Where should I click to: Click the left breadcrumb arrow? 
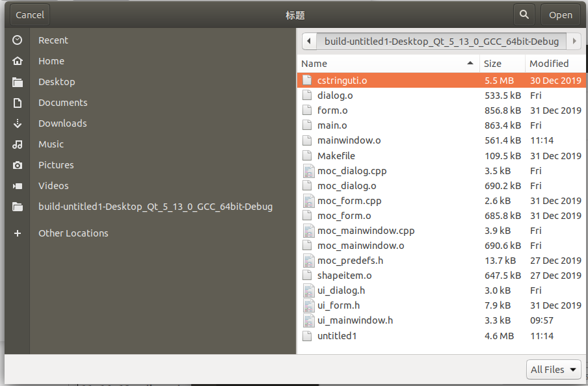(x=308, y=41)
